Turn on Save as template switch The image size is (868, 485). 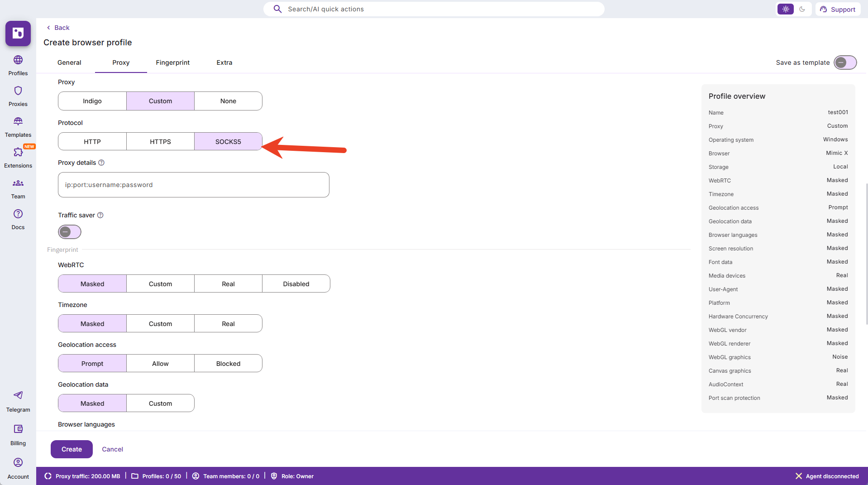click(x=845, y=62)
